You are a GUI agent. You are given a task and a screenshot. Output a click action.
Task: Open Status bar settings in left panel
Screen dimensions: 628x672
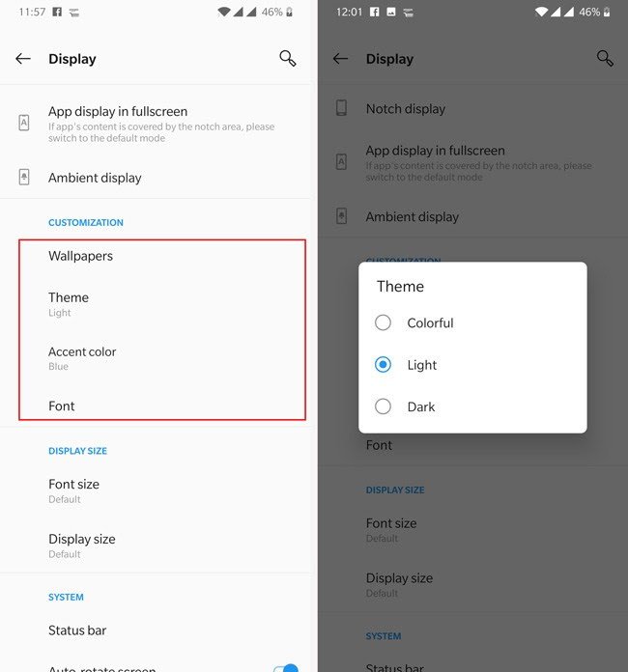click(157, 630)
